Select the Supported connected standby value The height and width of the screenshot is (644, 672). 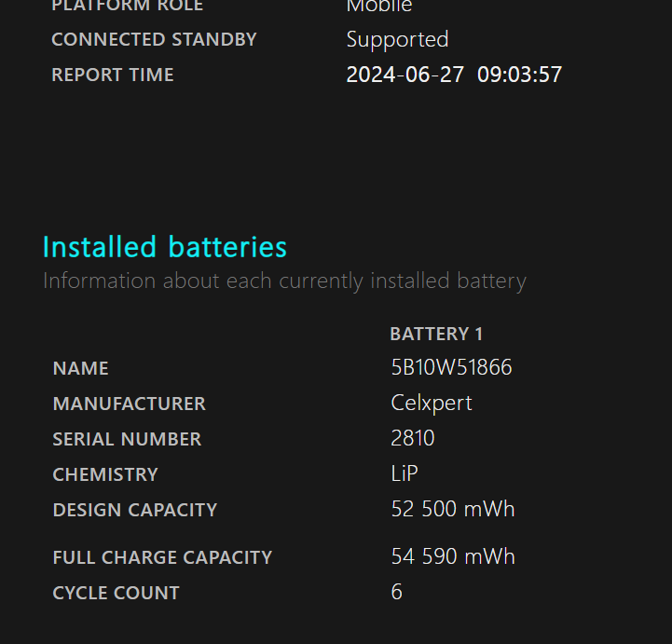pyautogui.click(x=397, y=39)
